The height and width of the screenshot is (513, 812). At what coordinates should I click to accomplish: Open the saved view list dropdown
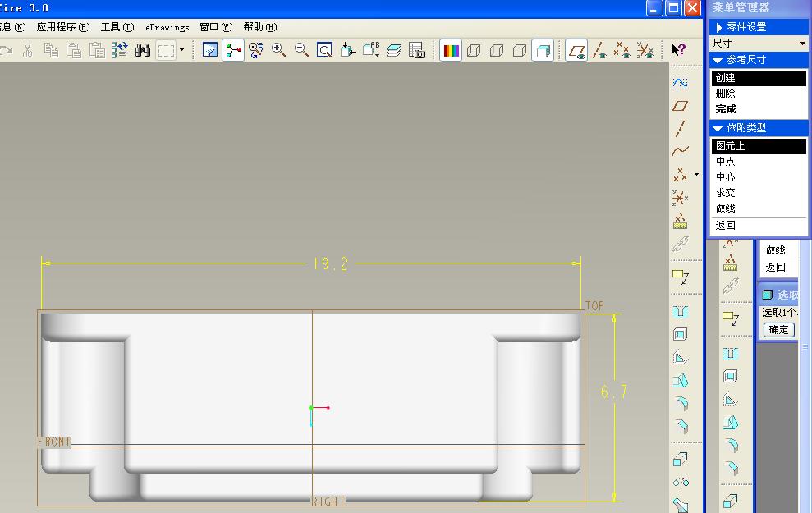point(371,50)
